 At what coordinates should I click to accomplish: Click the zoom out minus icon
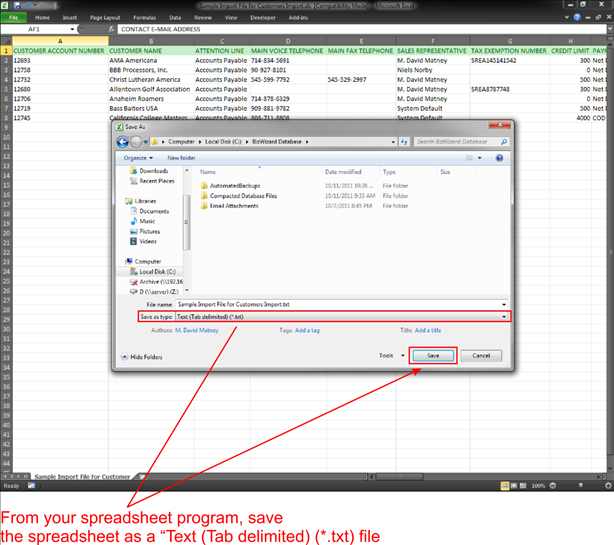tap(553, 485)
